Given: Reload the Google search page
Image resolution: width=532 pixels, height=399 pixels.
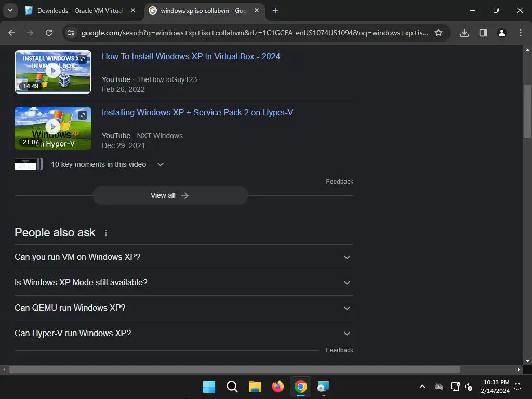Looking at the screenshot, I should pos(49,33).
